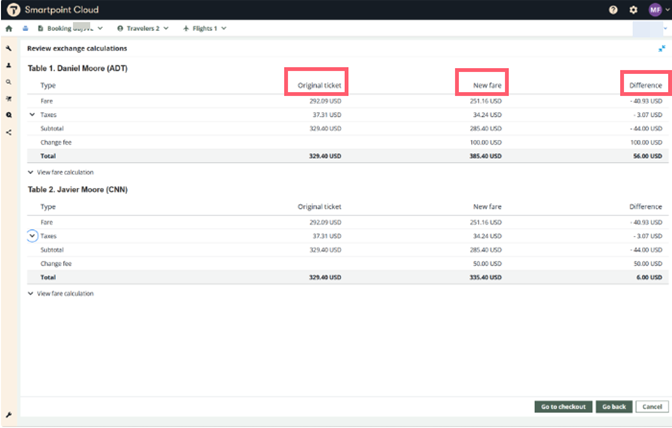Open the help question mark icon
Screen dimensions: 672x428
click(613, 9)
